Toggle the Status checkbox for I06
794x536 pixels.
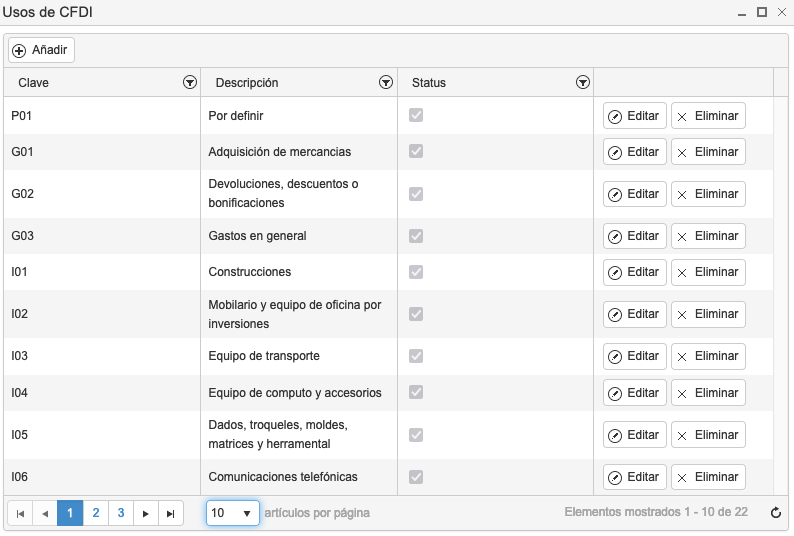[x=416, y=477]
